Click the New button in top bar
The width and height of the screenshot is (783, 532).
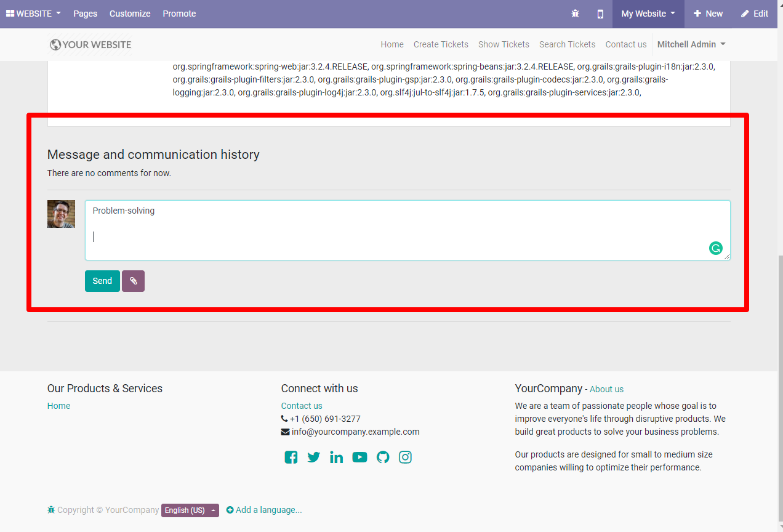tap(708, 14)
